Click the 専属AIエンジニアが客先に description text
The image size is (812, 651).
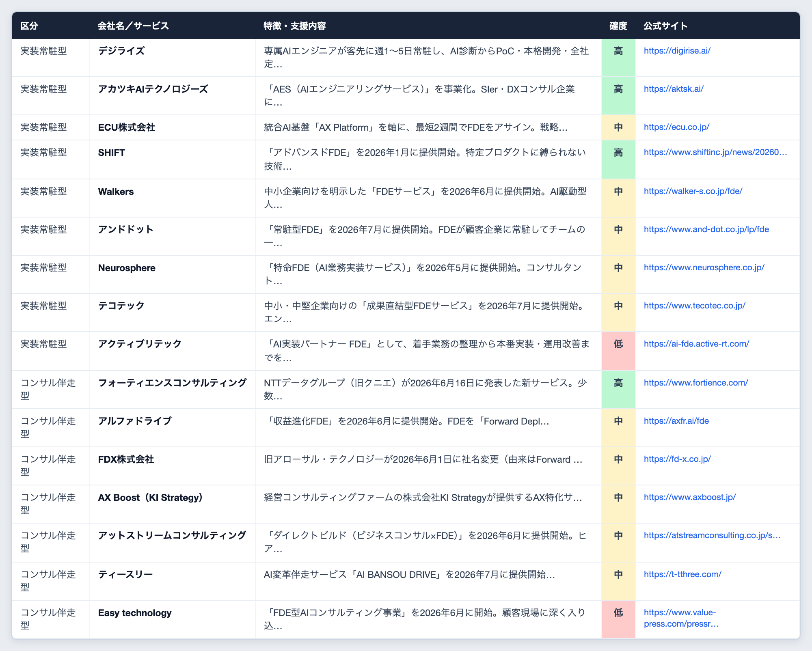click(426, 57)
